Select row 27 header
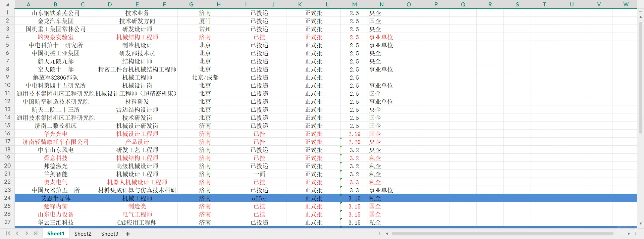Image resolution: width=644 pixels, height=239 pixels. click(7, 222)
